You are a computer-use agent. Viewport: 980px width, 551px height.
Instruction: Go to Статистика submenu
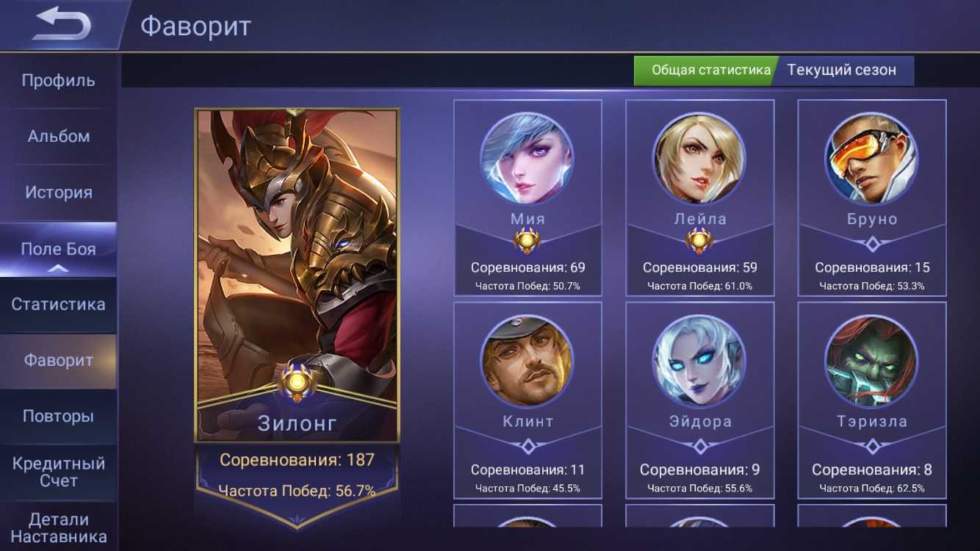[58, 304]
